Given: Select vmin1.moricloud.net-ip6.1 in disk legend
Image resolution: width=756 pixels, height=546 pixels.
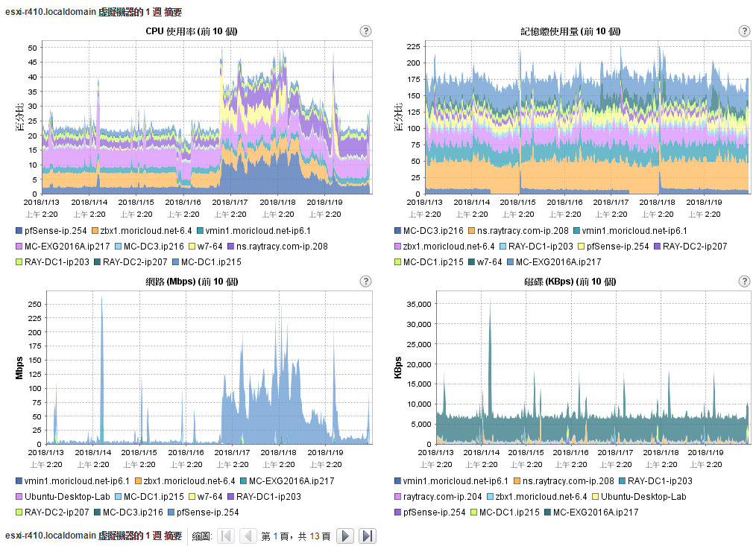Looking at the screenshot, I should tap(456, 481).
